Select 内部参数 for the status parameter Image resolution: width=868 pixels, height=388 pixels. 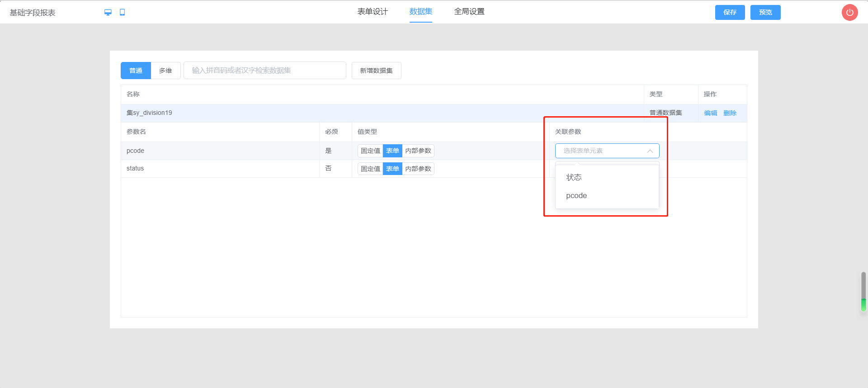click(x=418, y=169)
